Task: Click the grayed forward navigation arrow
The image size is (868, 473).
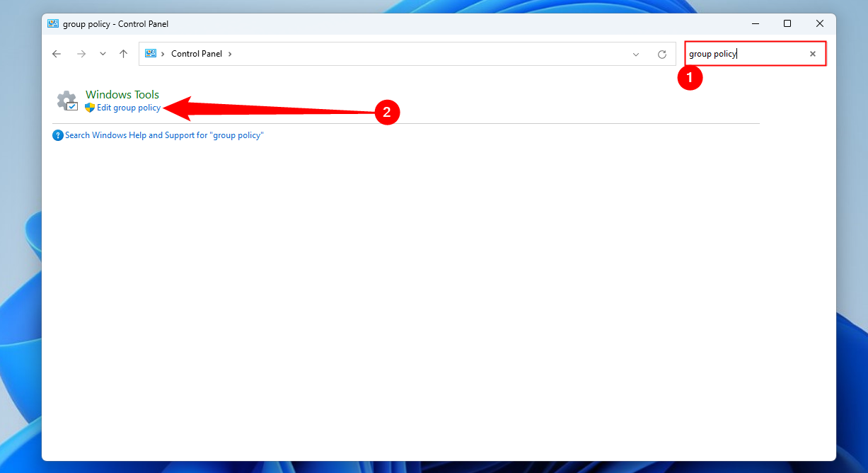Action: (81, 53)
